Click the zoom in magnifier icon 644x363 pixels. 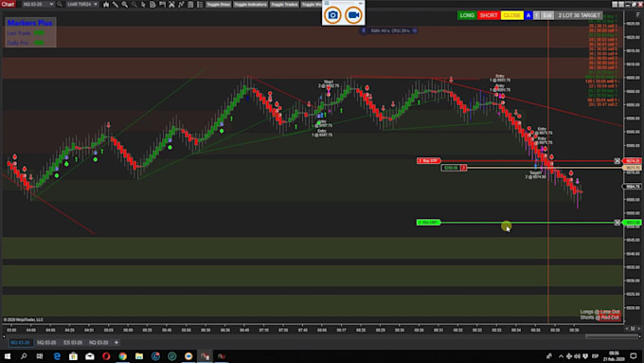click(x=124, y=5)
